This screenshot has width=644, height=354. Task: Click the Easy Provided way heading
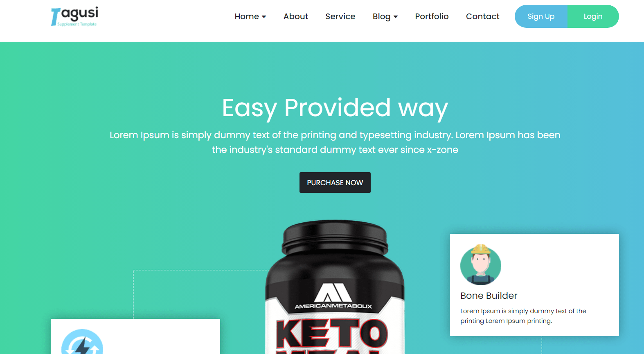(x=335, y=108)
